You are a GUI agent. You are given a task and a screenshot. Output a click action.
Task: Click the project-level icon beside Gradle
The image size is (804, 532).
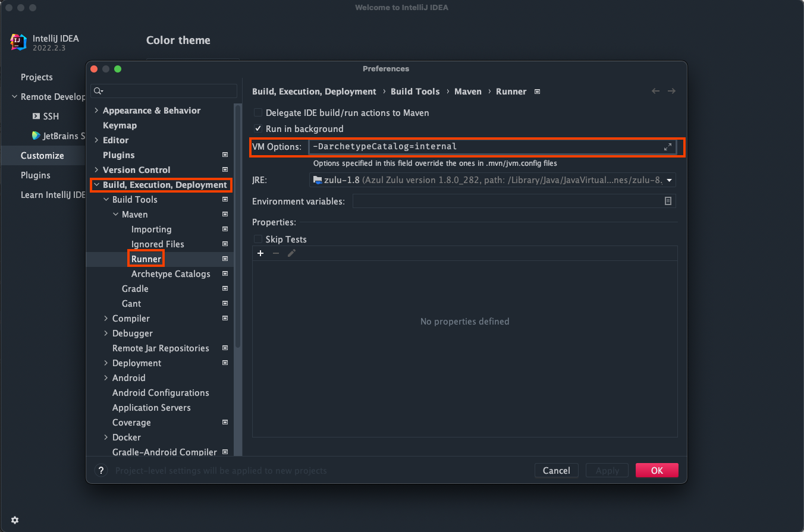[225, 289]
